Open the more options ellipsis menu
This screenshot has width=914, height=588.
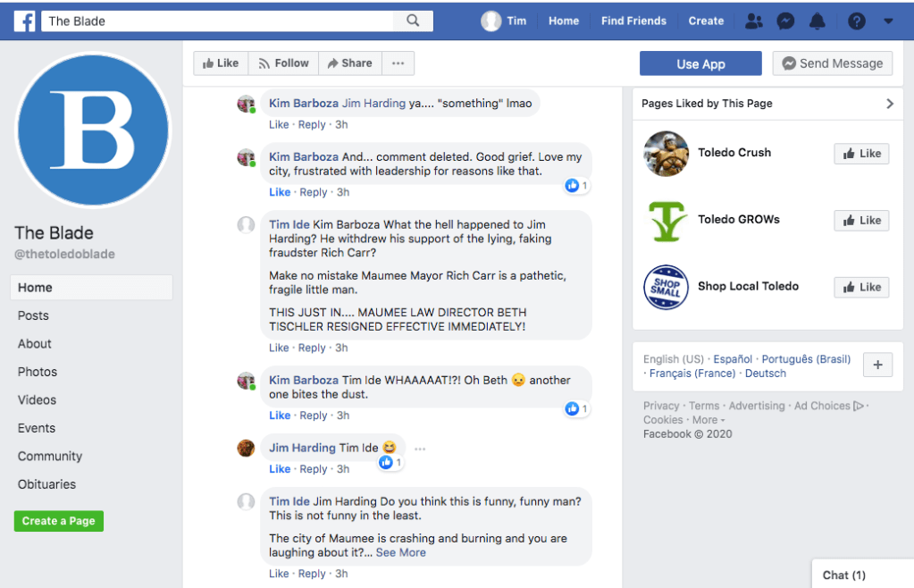pyautogui.click(x=398, y=63)
